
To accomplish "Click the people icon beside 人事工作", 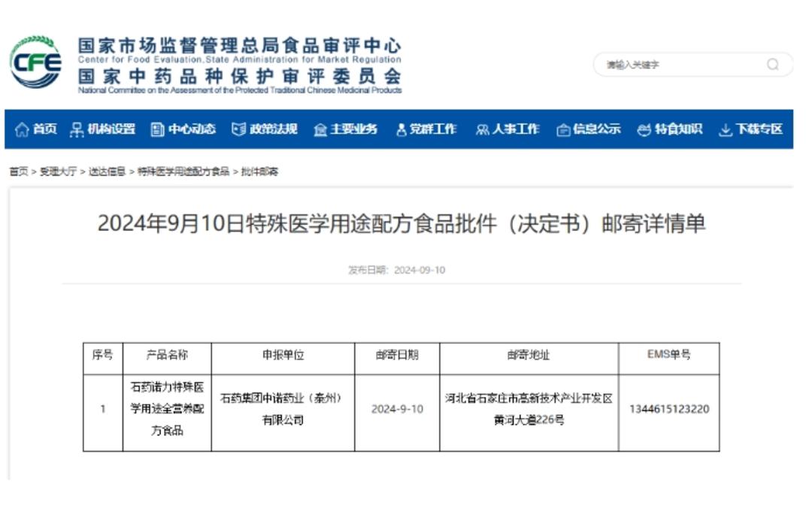I will pos(482,130).
